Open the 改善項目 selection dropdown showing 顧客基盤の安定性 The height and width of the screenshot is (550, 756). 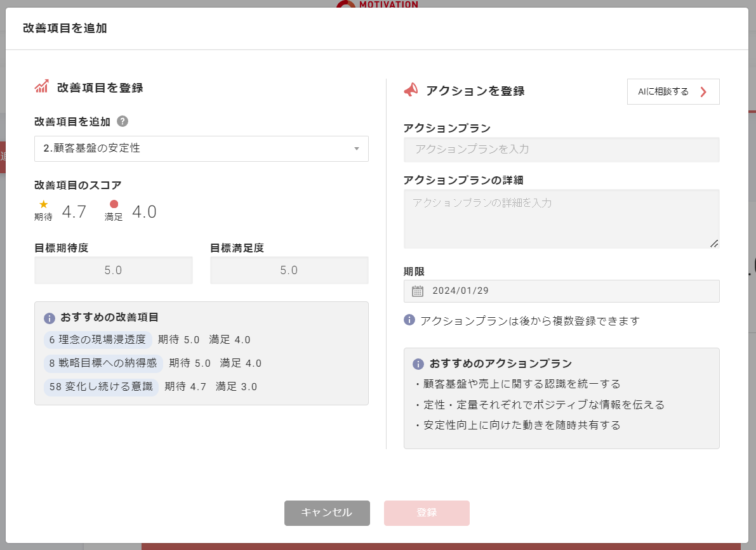(201, 148)
